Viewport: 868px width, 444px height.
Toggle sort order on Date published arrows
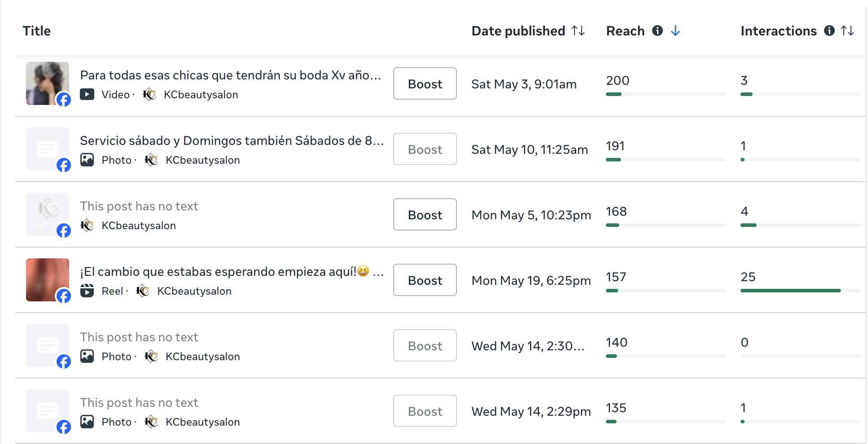[x=578, y=31]
